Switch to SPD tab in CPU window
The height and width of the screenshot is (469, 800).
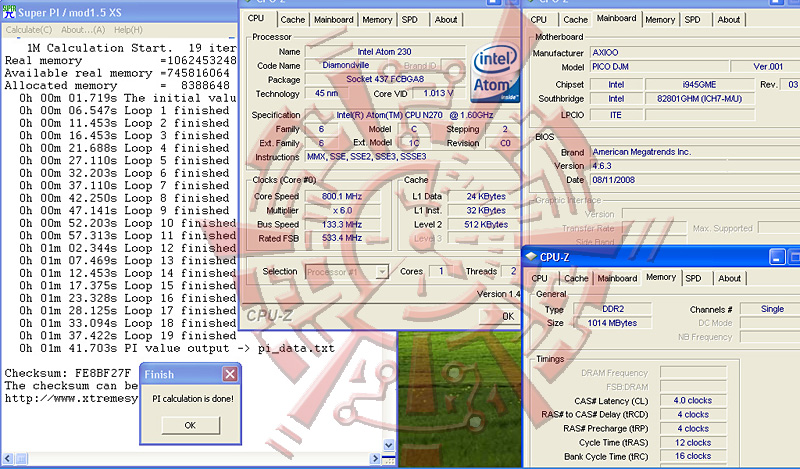point(410,19)
